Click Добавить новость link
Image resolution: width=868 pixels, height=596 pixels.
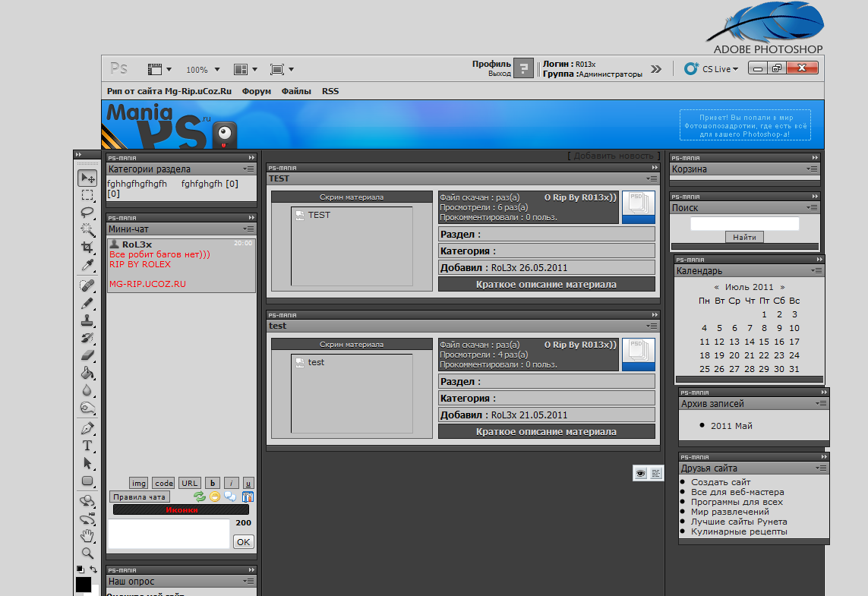pos(614,156)
